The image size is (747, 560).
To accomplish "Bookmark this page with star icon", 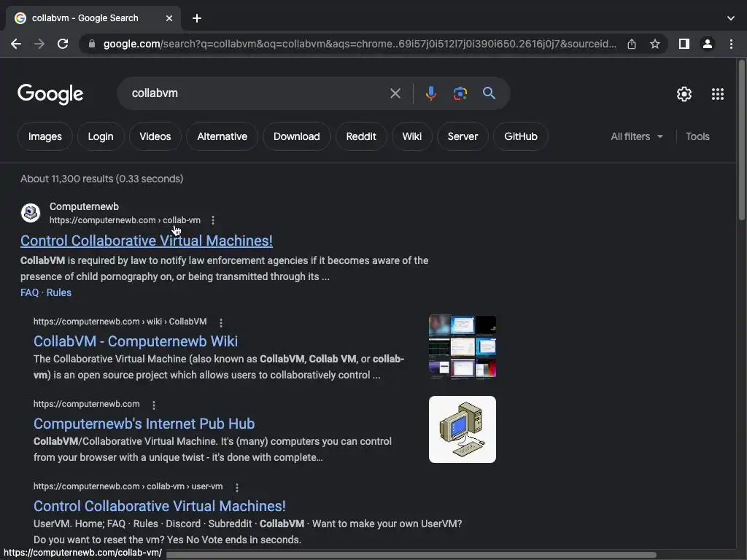I will (x=655, y=44).
